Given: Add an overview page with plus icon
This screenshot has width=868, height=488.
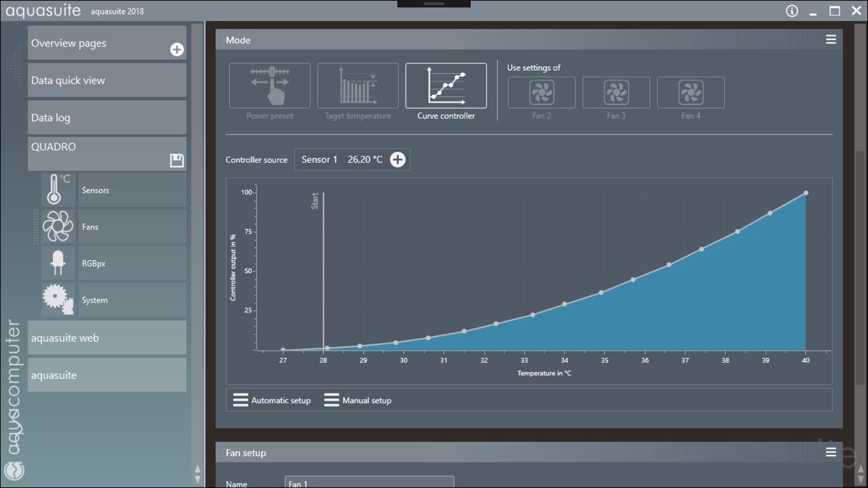Looking at the screenshot, I should pos(177,50).
